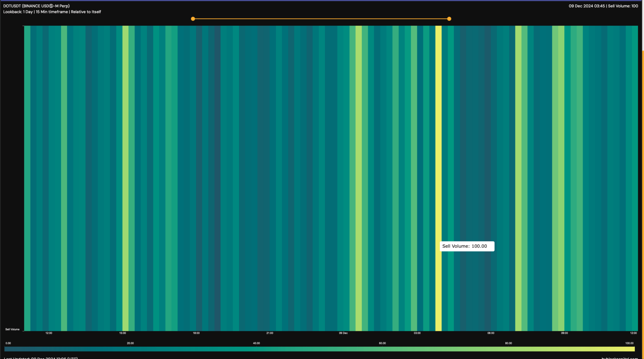This screenshot has width=644, height=359.
Task: Click the 100.00 color scale label
Action: pos(629,343)
